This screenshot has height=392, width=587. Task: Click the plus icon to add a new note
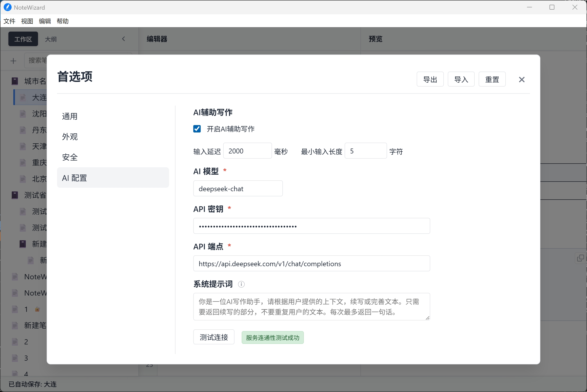click(13, 61)
